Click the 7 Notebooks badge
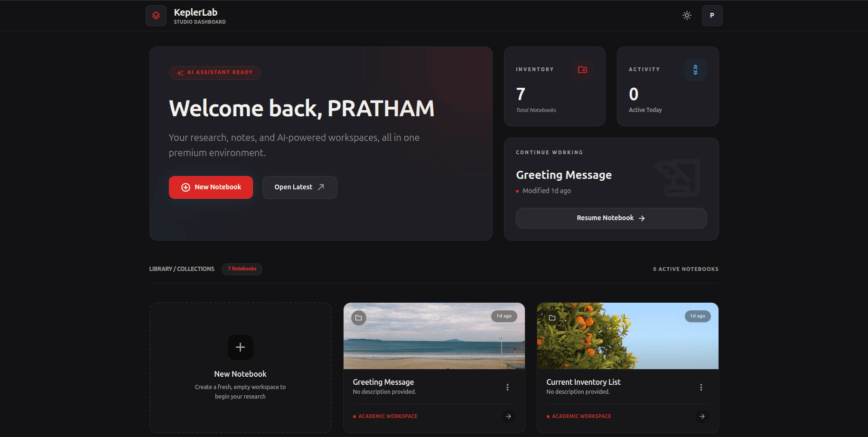 coord(242,269)
